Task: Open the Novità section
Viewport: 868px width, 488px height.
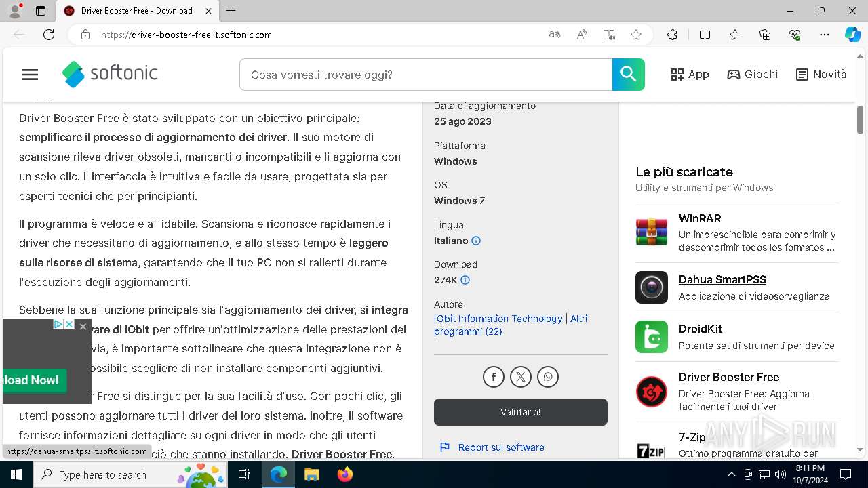Action: (821, 75)
